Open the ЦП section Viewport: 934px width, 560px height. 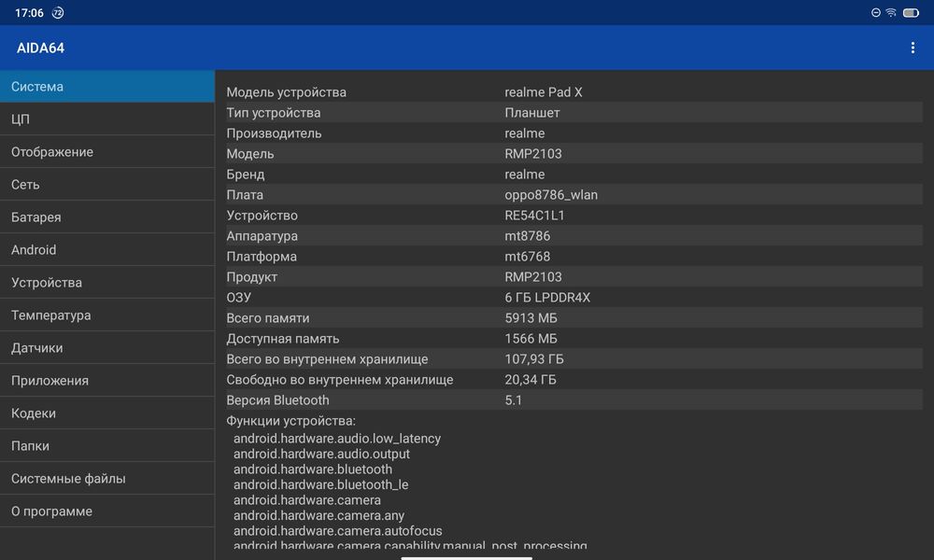pos(107,119)
